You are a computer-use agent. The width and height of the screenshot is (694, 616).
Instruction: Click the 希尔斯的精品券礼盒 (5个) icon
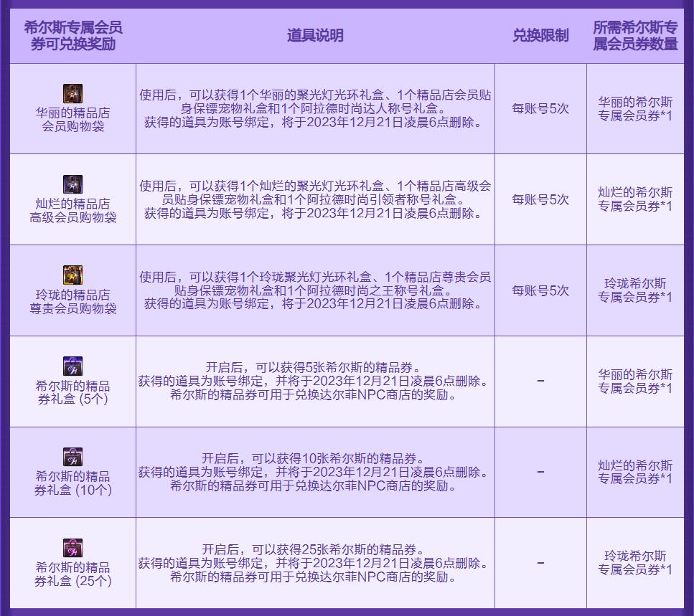[72, 366]
